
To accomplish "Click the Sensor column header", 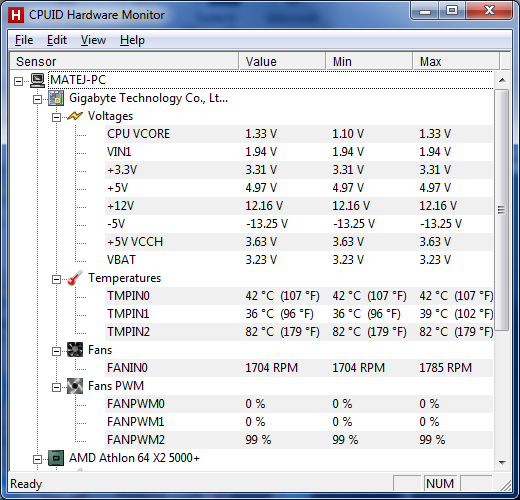I will pyautogui.click(x=124, y=61).
